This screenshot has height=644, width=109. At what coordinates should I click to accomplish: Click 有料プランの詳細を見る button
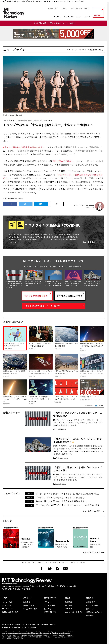37,296
